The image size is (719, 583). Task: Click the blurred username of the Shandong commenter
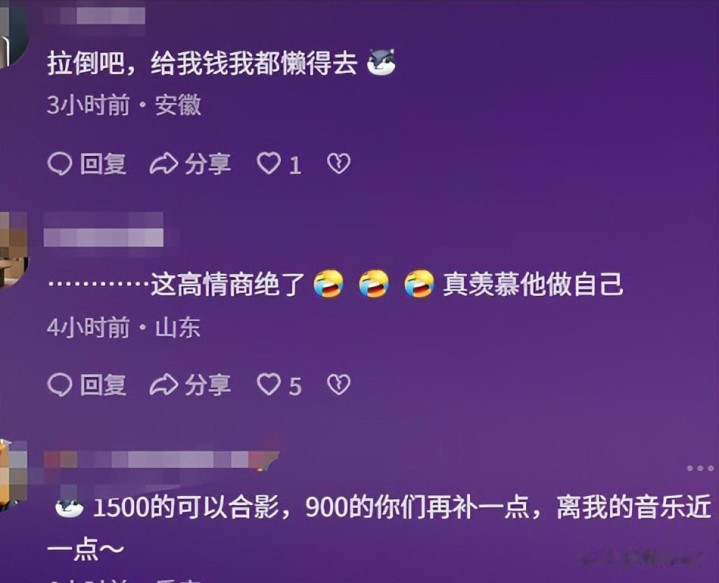[x=104, y=230]
